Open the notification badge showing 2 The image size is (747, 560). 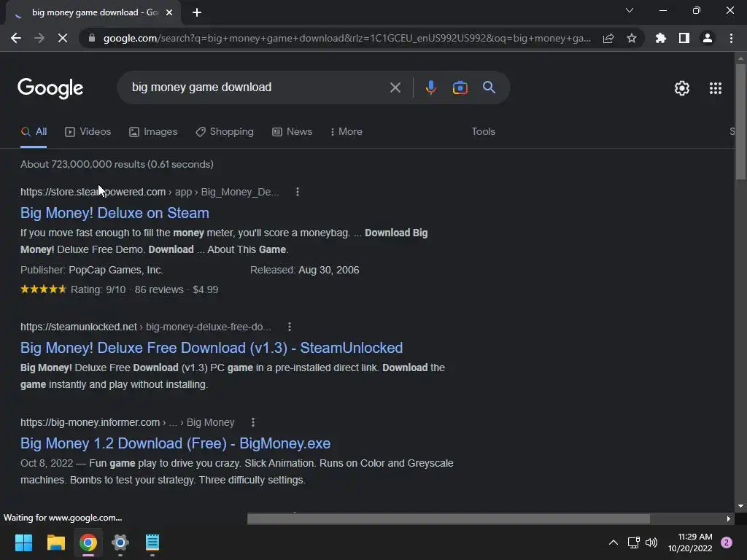(727, 542)
